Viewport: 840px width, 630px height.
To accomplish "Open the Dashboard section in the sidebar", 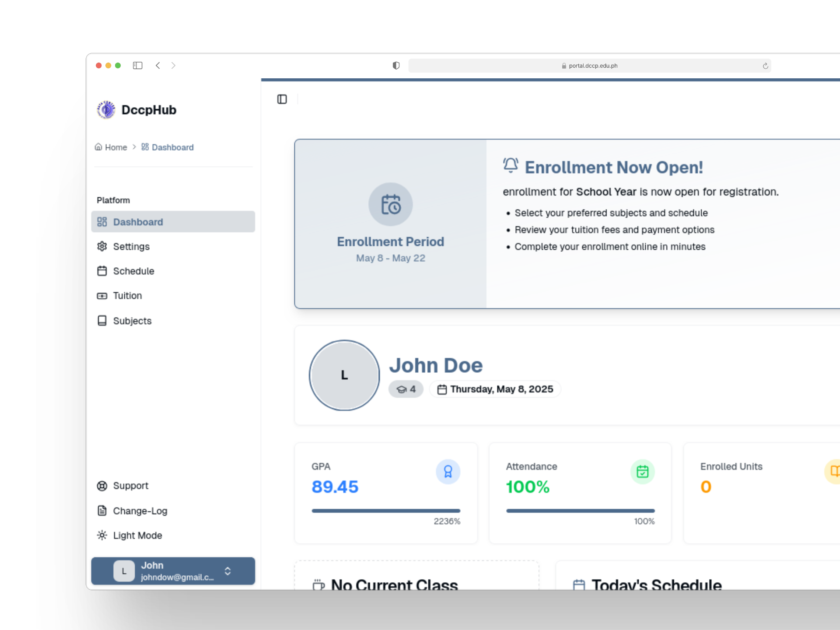I will 138,222.
